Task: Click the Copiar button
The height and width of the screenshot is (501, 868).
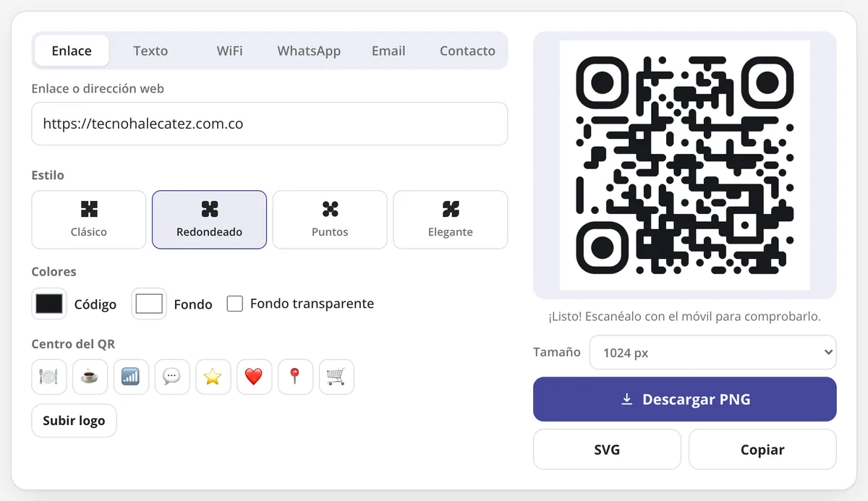Action: [762, 450]
